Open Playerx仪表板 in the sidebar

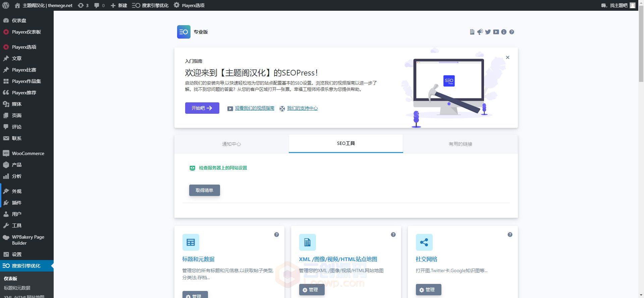coord(27,32)
